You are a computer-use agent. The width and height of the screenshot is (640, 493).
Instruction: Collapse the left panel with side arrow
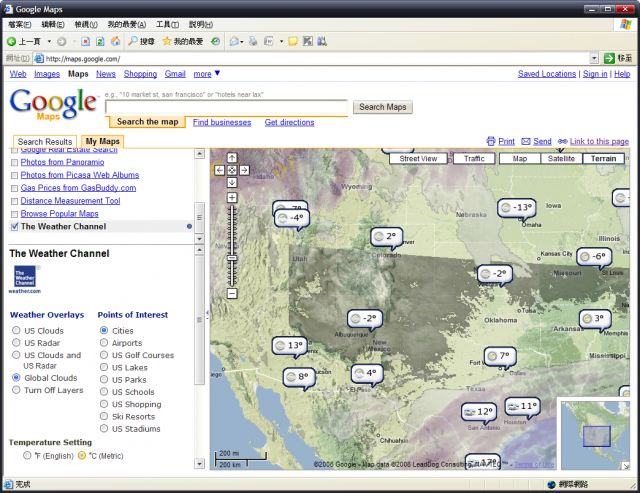207,313
